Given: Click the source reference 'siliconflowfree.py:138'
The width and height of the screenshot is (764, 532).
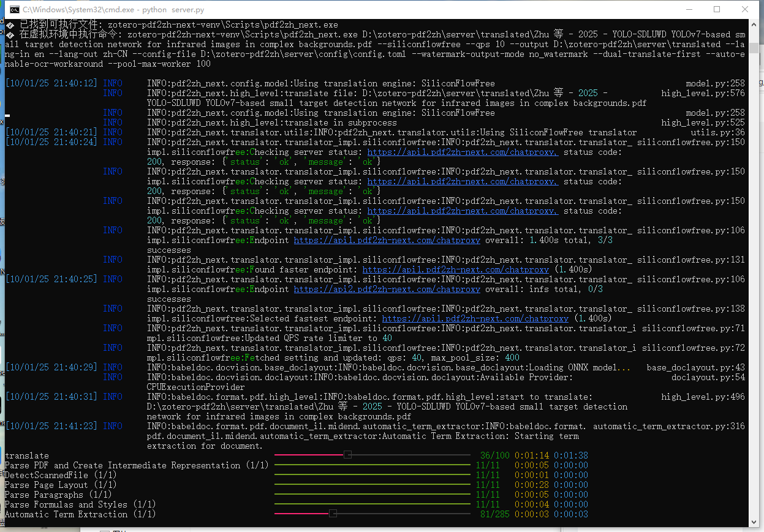Looking at the screenshot, I should [x=691, y=309].
